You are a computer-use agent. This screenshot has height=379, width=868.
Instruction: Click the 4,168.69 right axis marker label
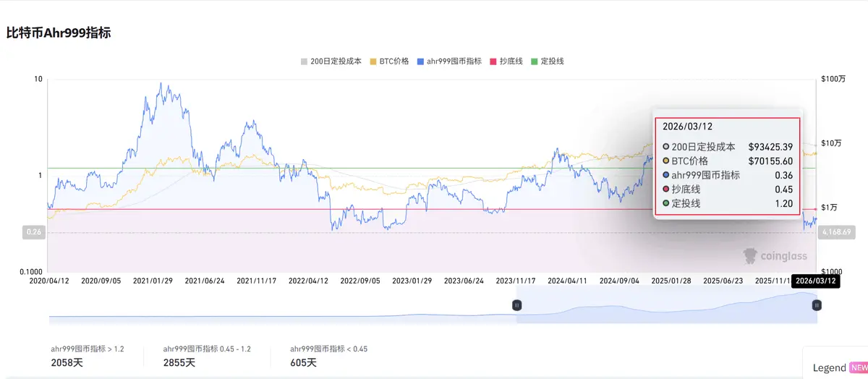coord(837,232)
